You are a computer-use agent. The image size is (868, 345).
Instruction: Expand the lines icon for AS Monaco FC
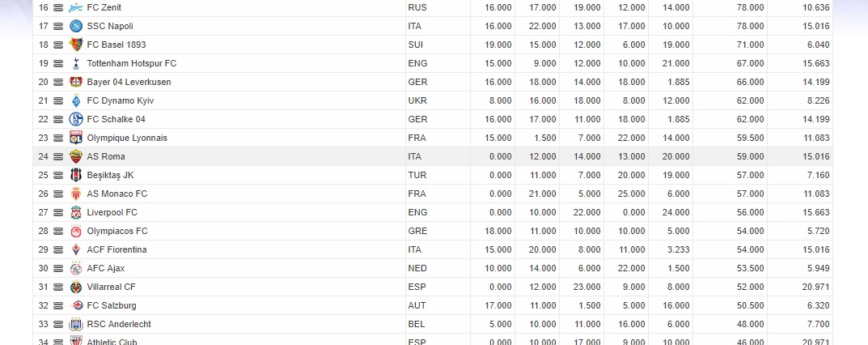point(58,194)
